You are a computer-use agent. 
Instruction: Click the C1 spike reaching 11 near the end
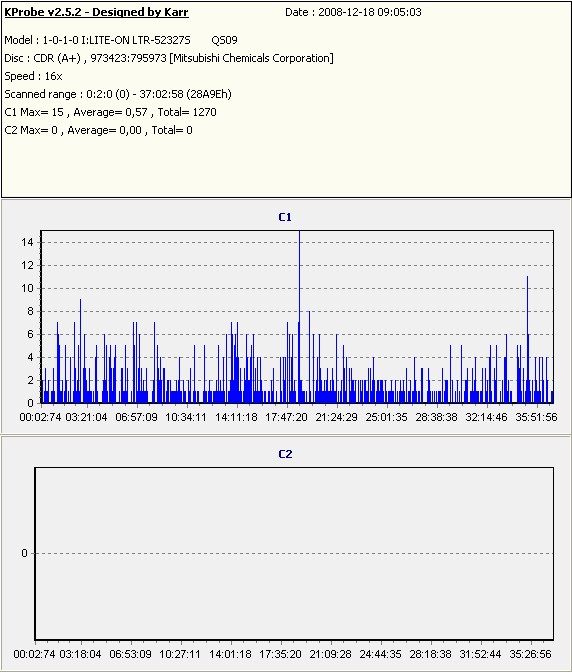pyautogui.click(x=527, y=340)
